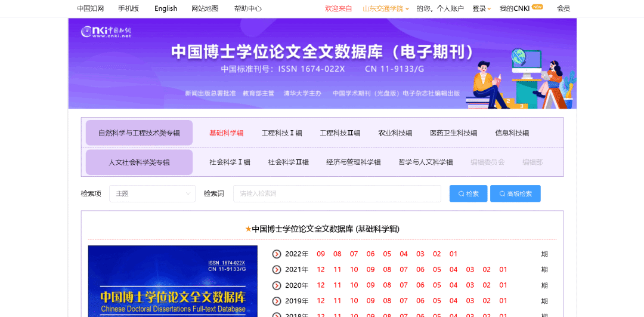Select the 社会科学Ⅰ辑 tab
The height and width of the screenshot is (317, 644).
click(x=230, y=162)
